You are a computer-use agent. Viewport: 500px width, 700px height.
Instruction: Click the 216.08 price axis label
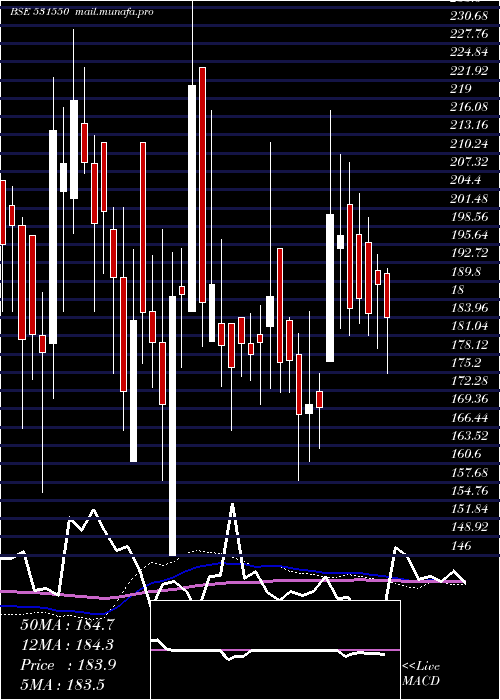pos(469,107)
